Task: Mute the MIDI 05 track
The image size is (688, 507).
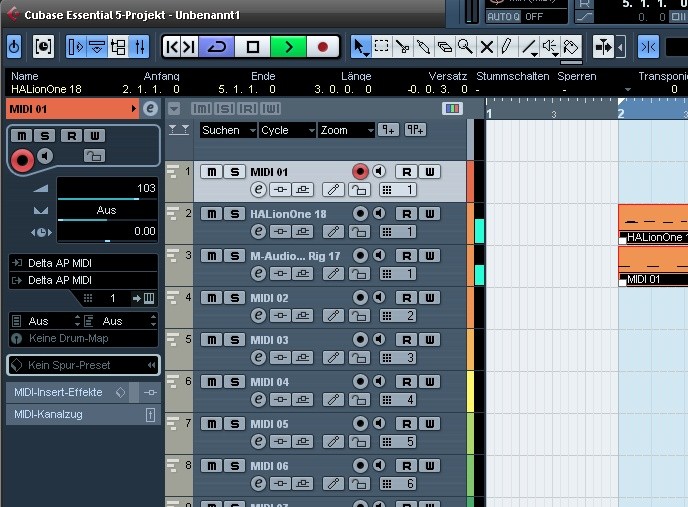Action: point(211,424)
